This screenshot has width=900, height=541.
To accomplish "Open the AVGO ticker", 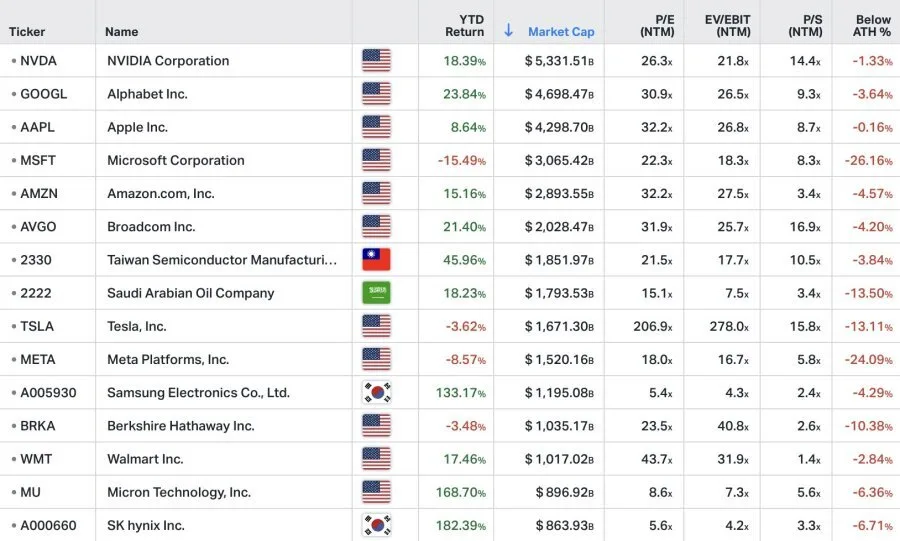I will (x=38, y=227).
